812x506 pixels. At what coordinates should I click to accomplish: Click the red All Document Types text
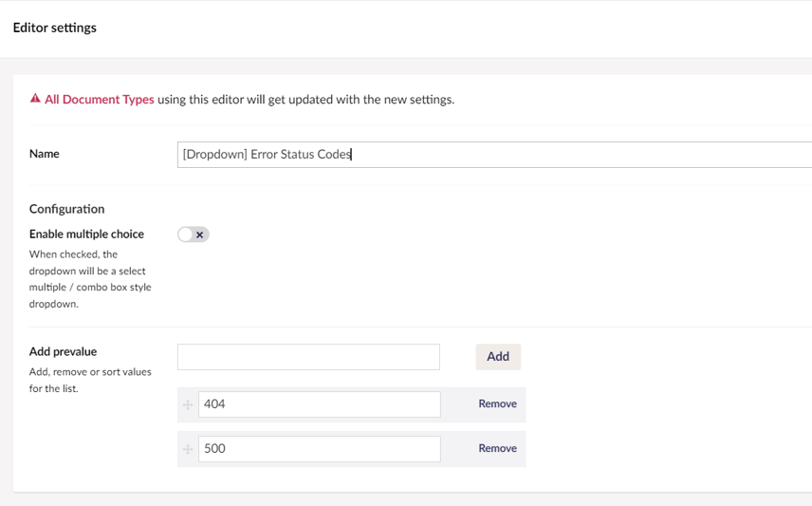click(x=100, y=100)
